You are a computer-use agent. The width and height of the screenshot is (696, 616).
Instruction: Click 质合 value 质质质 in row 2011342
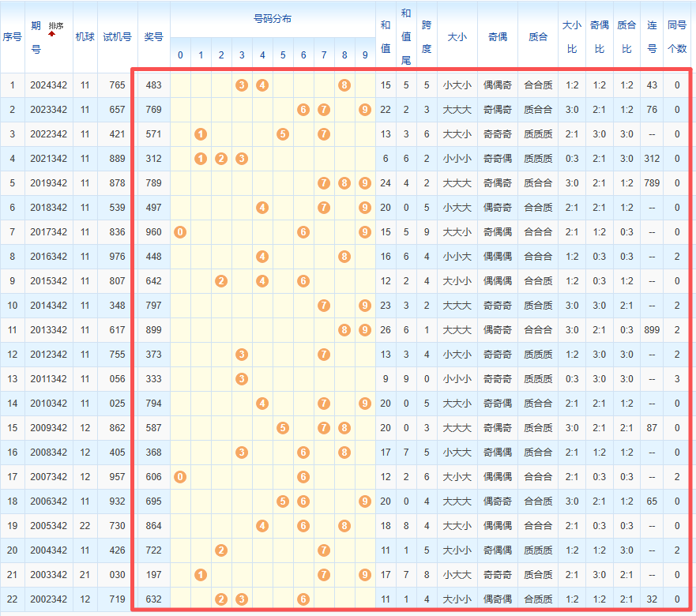[538, 379]
